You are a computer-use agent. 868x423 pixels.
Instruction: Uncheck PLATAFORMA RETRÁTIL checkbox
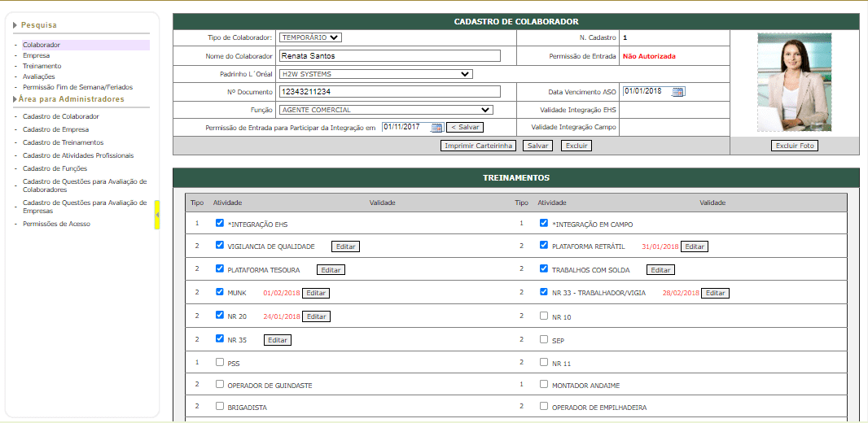tap(544, 245)
